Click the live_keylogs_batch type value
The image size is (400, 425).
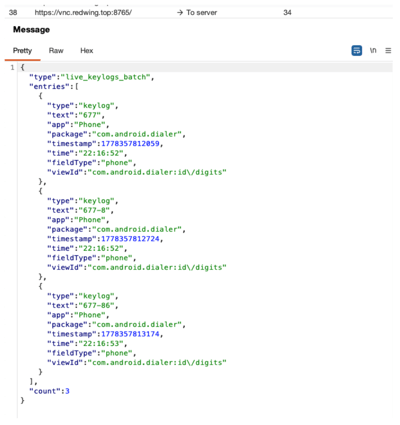(x=106, y=77)
